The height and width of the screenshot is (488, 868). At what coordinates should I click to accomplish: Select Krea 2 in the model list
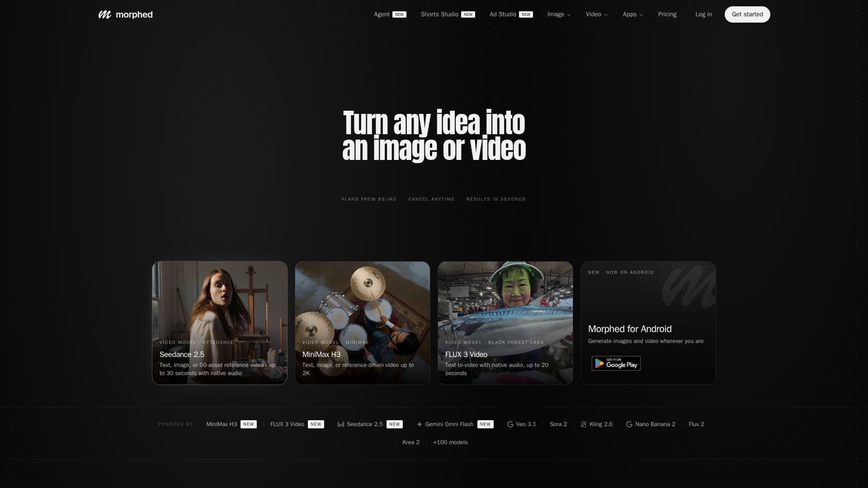coord(411,442)
